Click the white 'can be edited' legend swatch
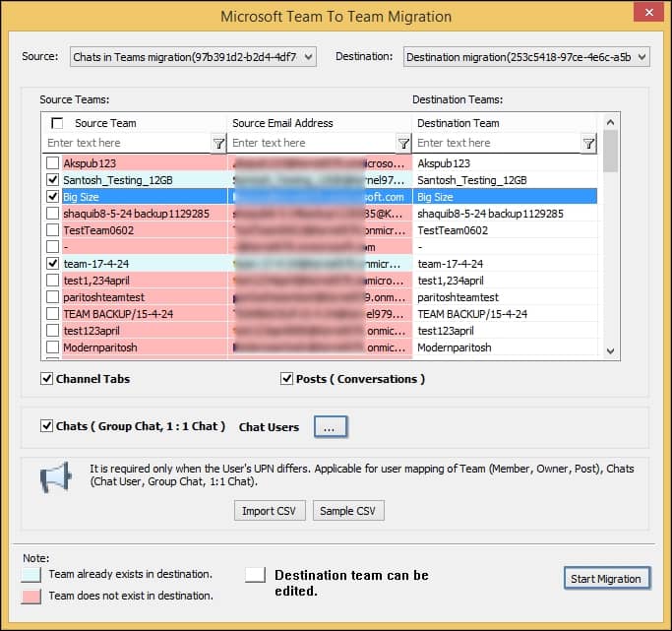The height and width of the screenshot is (631, 672). point(256,575)
